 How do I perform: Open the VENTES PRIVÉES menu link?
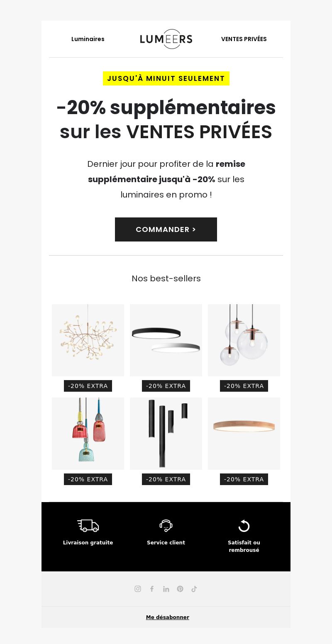coord(244,39)
